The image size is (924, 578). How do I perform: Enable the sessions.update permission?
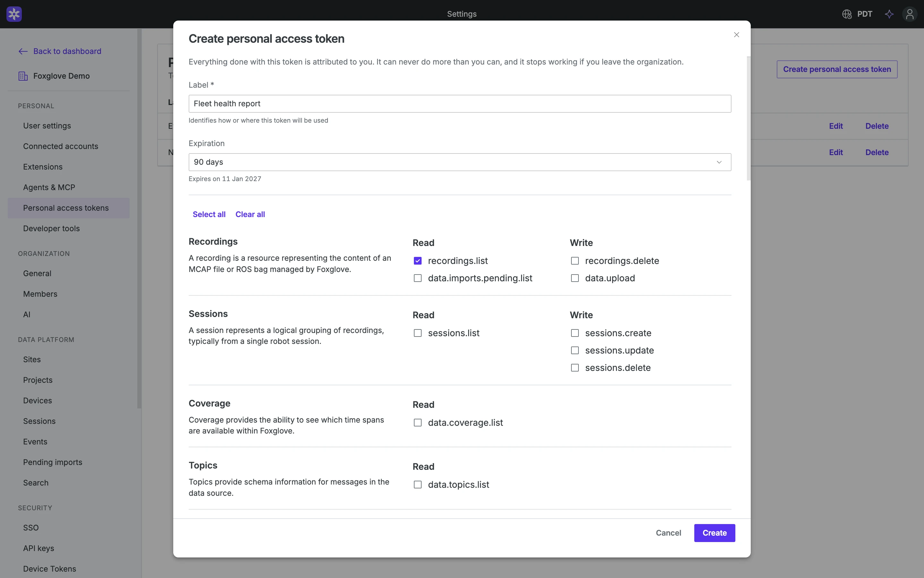point(575,350)
